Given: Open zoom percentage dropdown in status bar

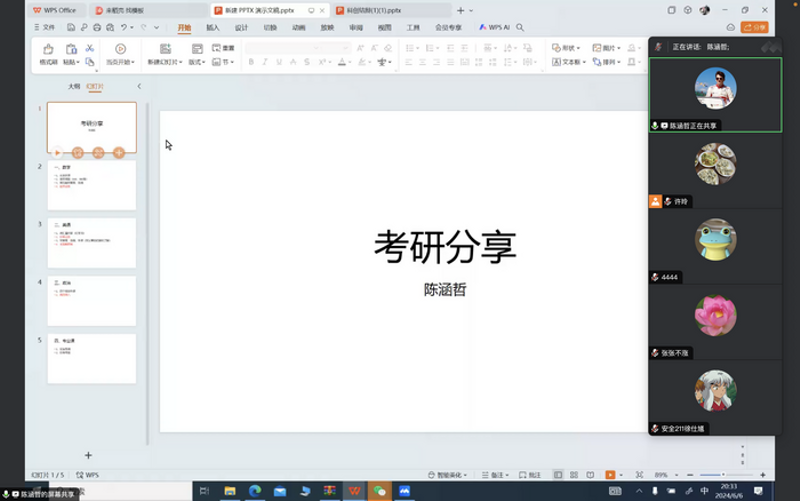Looking at the screenshot, I should [x=677, y=475].
